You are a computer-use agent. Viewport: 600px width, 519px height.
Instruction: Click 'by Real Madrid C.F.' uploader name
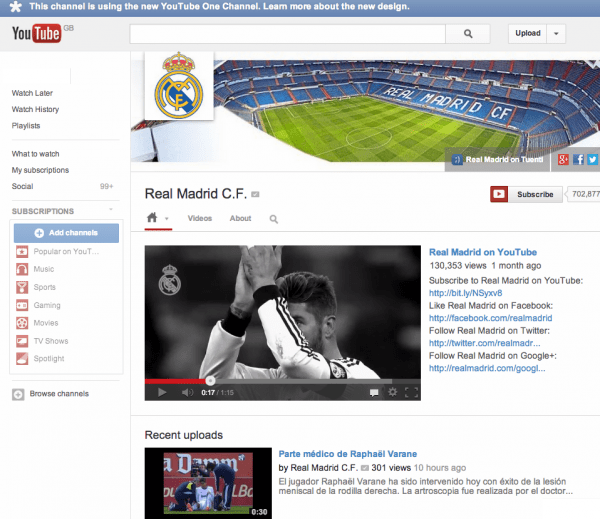pos(318,468)
